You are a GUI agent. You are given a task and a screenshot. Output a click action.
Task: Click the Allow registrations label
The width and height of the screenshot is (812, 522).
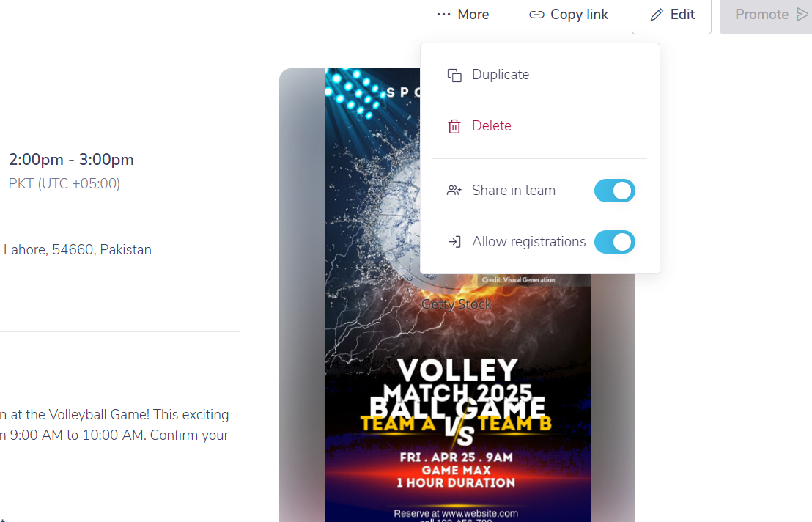point(528,242)
